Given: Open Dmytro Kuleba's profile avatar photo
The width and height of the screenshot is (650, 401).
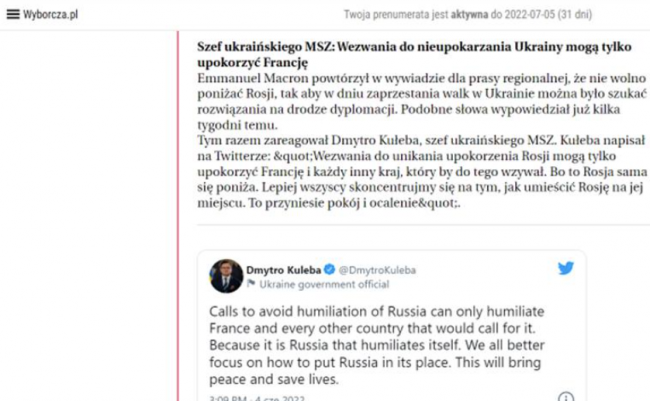Looking at the screenshot, I should pyautogui.click(x=226, y=276).
